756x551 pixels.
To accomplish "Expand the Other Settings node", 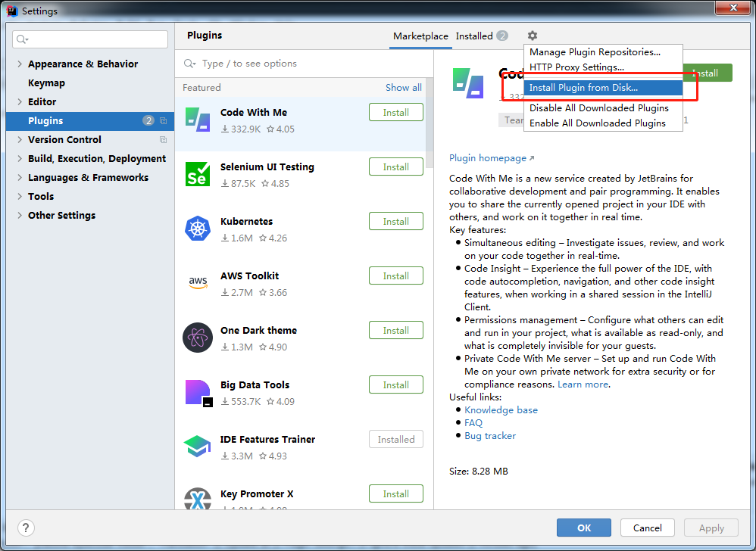I will pyautogui.click(x=20, y=215).
